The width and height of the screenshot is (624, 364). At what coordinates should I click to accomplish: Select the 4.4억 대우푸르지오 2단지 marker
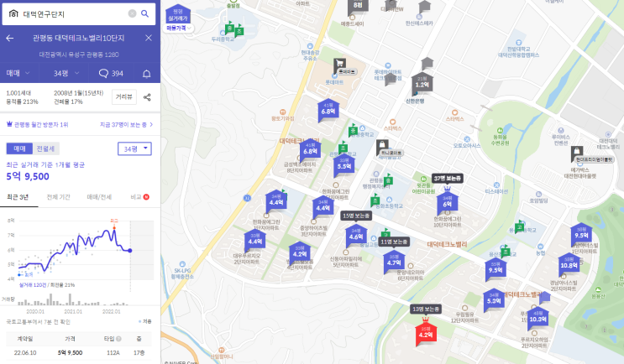[x=255, y=240]
